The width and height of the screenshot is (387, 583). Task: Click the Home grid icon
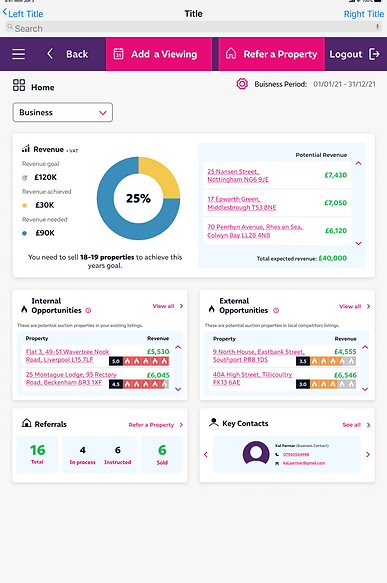(19, 85)
